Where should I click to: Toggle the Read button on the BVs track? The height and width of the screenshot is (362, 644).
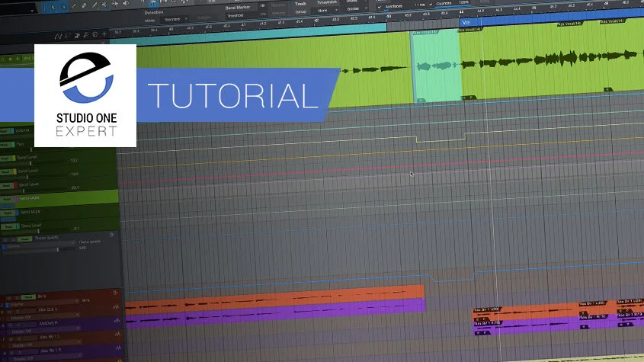point(28,297)
